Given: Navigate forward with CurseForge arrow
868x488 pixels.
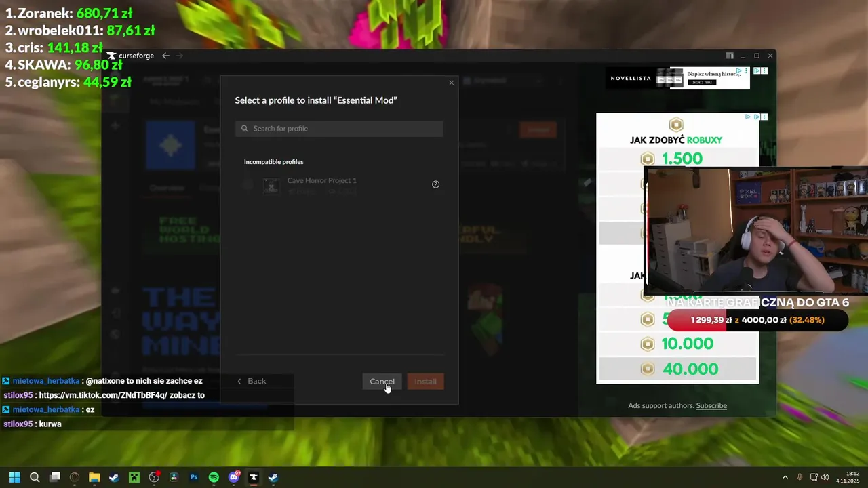Looking at the screenshot, I should [180, 56].
